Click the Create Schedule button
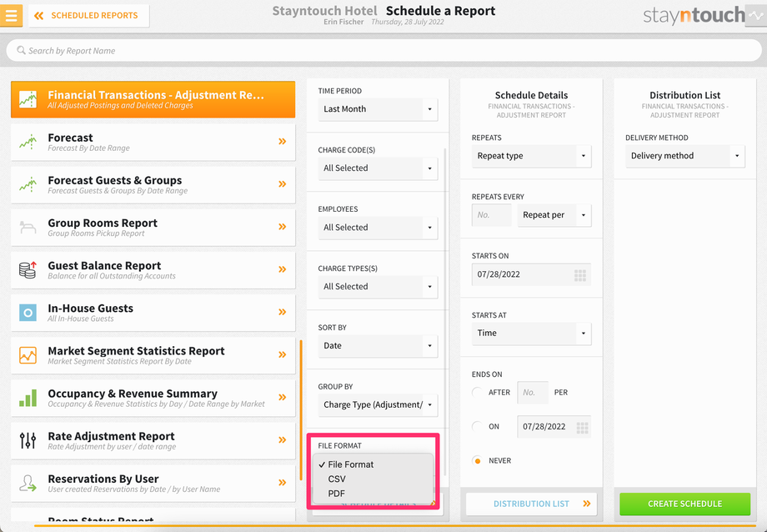This screenshot has width=767, height=532. pos(684,504)
